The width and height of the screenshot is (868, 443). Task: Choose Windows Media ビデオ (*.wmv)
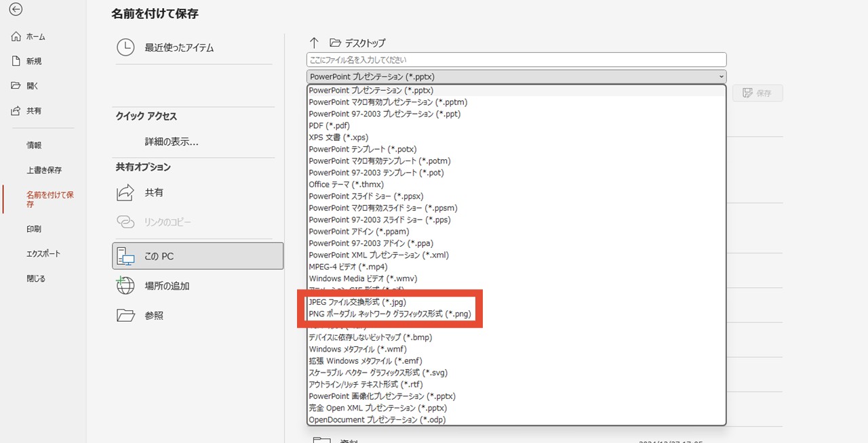[516, 278]
